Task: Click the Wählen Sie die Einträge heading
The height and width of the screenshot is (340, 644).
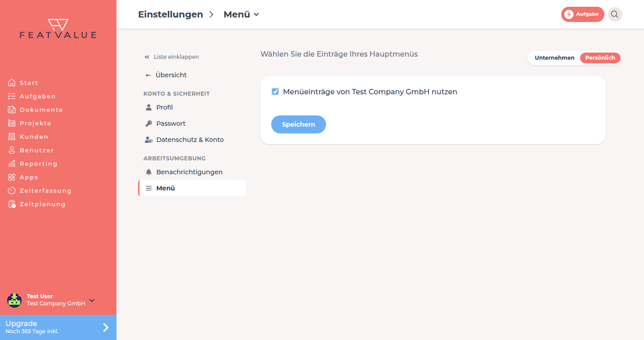Action: point(339,54)
